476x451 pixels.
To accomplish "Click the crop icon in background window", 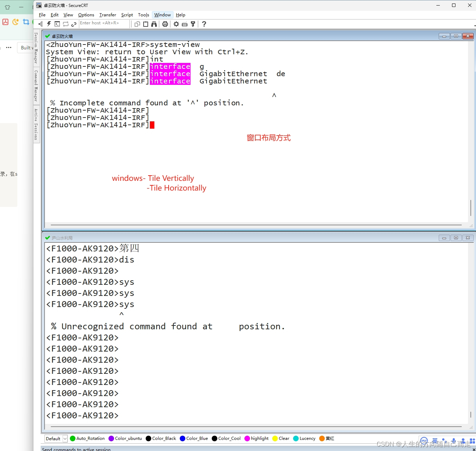I will pyautogui.click(x=26, y=22).
